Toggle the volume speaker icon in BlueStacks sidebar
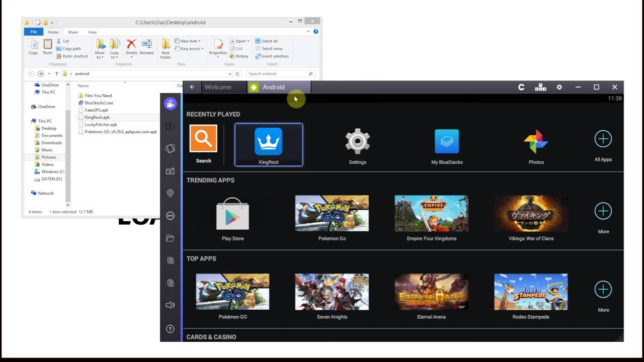 [x=170, y=305]
